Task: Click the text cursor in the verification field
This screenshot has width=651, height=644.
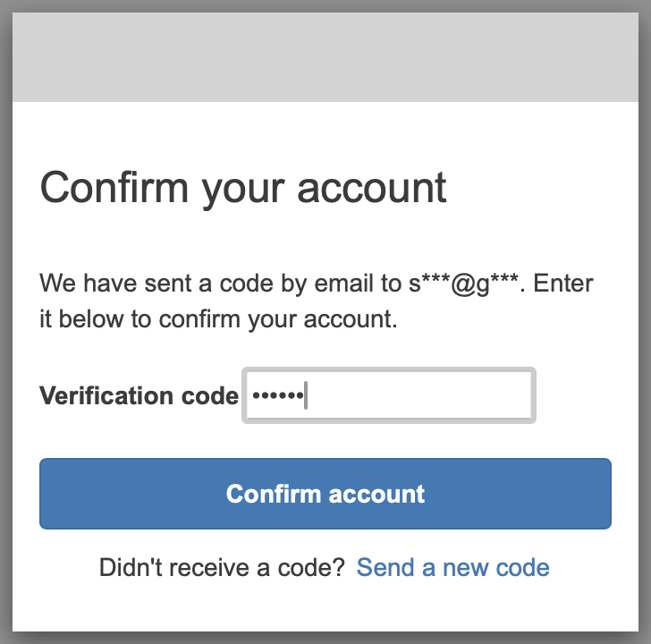Action: coord(306,395)
